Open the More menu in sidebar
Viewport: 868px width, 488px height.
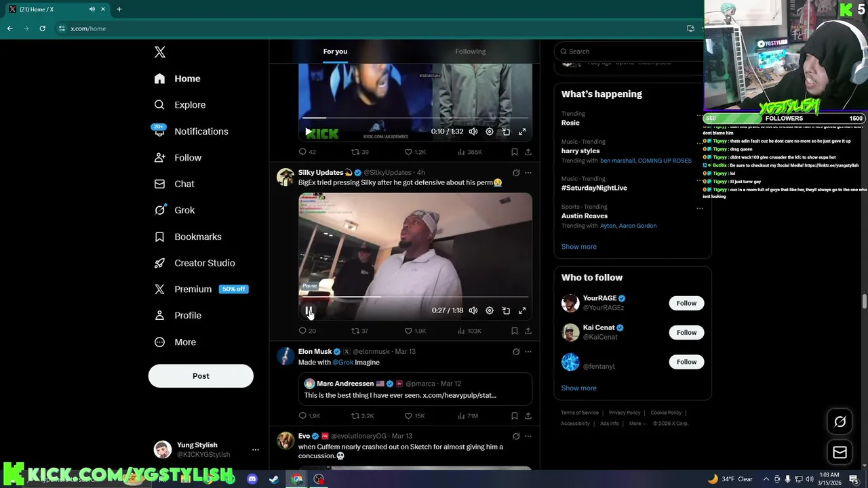click(x=175, y=342)
